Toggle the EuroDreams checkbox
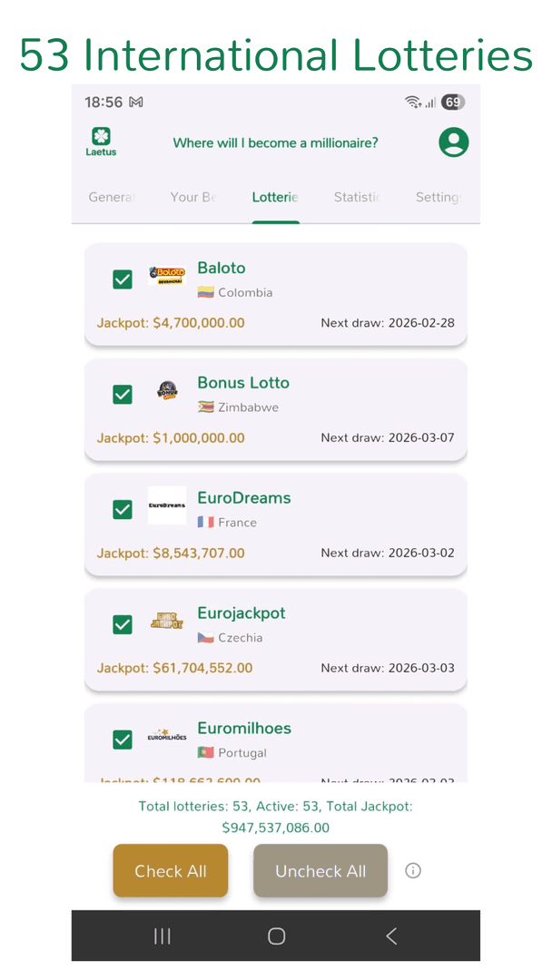Image resolution: width=552 pixels, height=980 pixels. 123,510
